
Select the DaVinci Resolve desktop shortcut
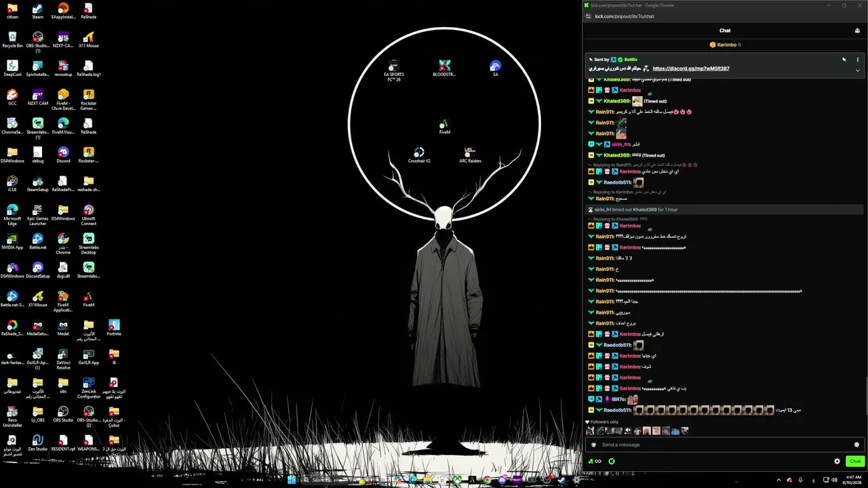[x=63, y=359]
